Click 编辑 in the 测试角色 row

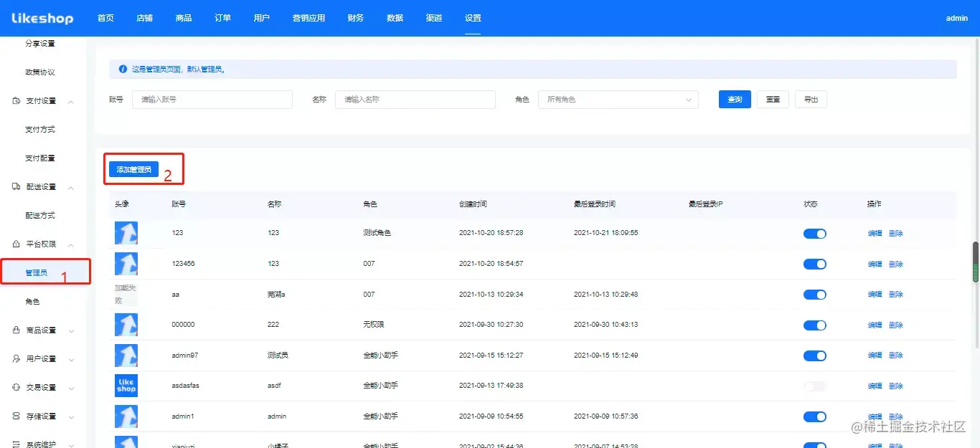point(875,234)
